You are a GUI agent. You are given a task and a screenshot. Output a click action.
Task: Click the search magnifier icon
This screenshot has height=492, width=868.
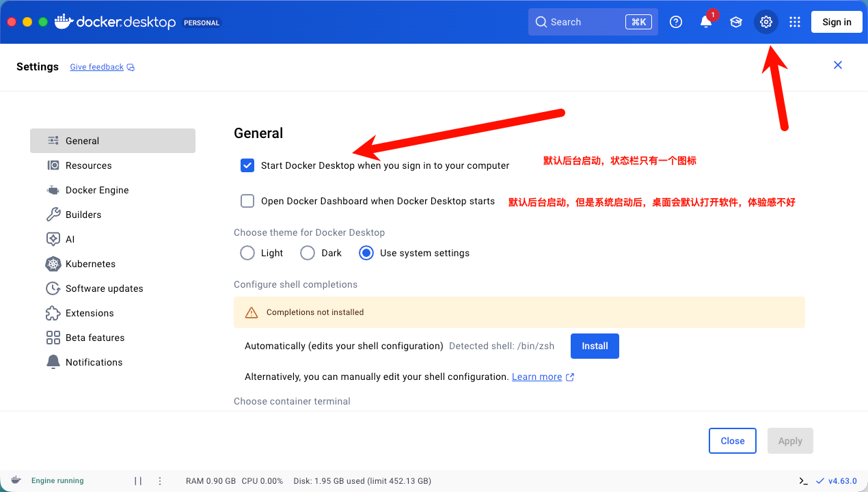541,22
